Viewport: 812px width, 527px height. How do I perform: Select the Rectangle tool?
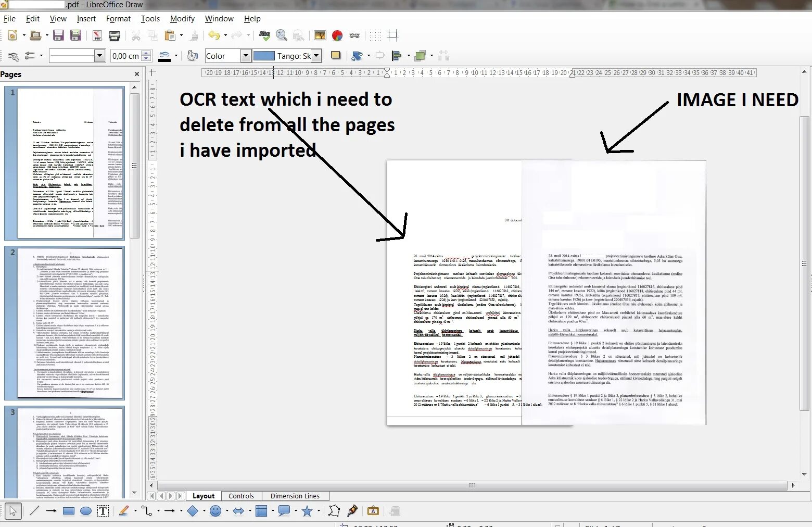coord(69,511)
